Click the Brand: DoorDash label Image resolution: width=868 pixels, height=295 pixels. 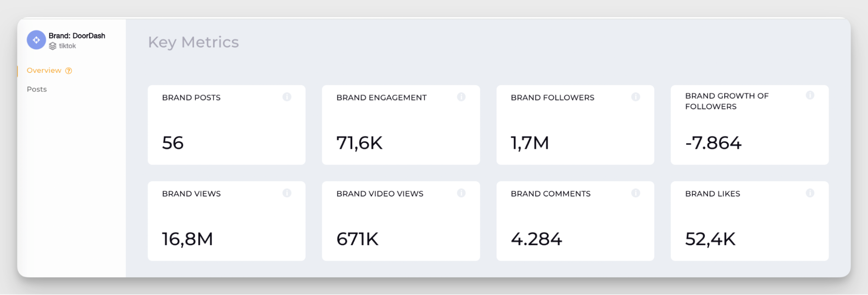coord(77,36)
